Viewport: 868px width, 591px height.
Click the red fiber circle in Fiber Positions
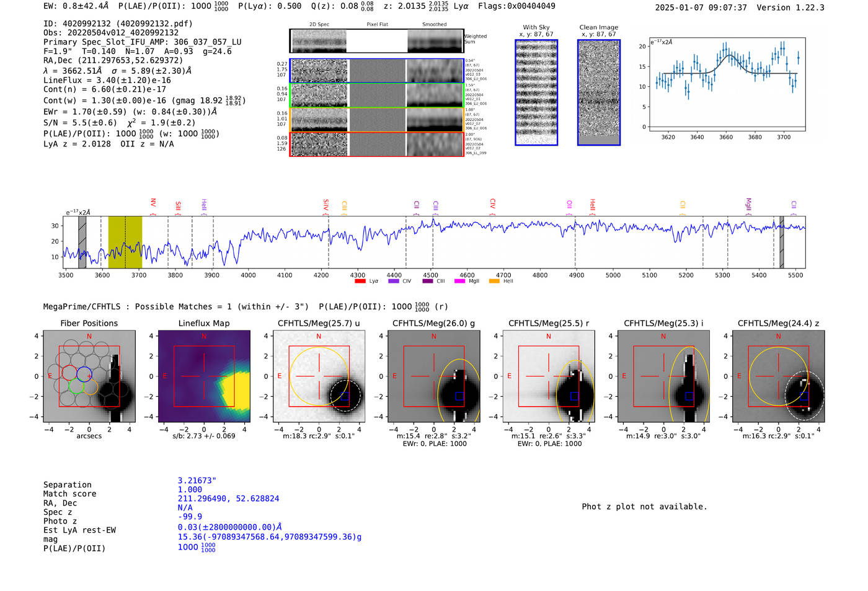coord(69,373)
